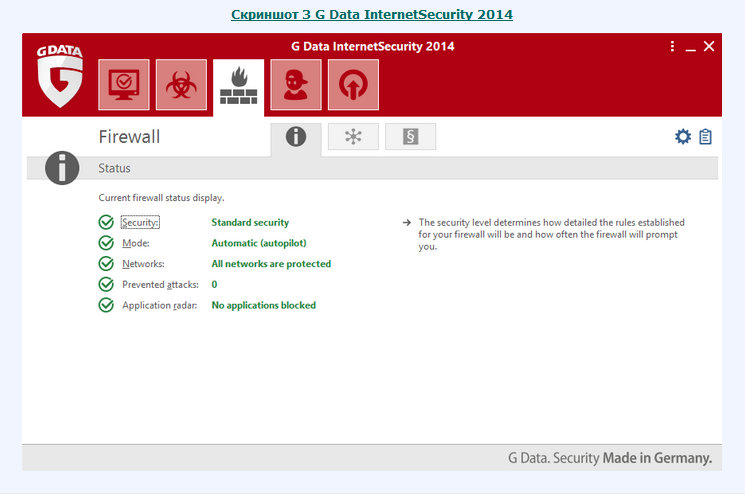Click the prevented attacks count 0
The height and width of the screenshot is (495, 745).
pyautogui.click(x=214, y=285)
